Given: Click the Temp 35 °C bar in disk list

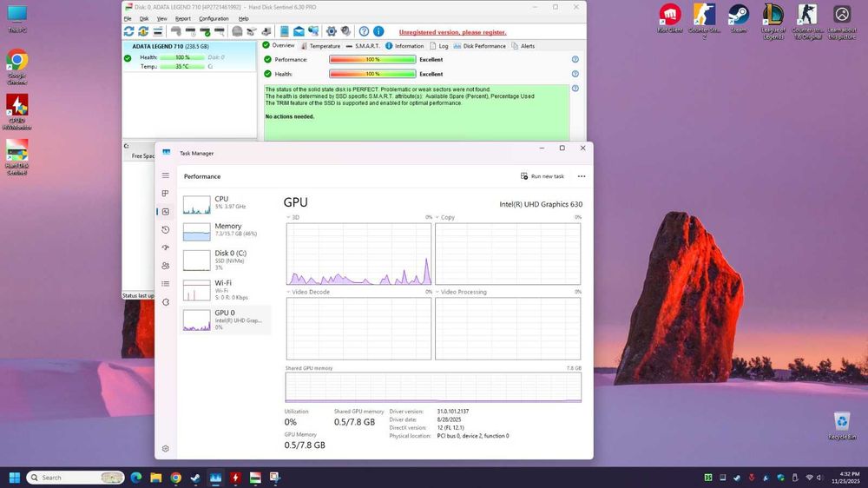Looking at the screenshot, I should pyautogui.click(x=182, y=67).
